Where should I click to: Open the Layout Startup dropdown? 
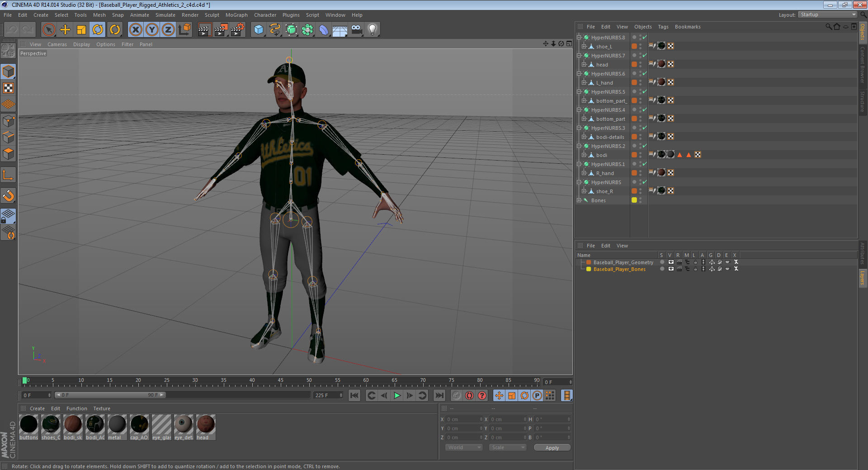click(x=828, y=15)
